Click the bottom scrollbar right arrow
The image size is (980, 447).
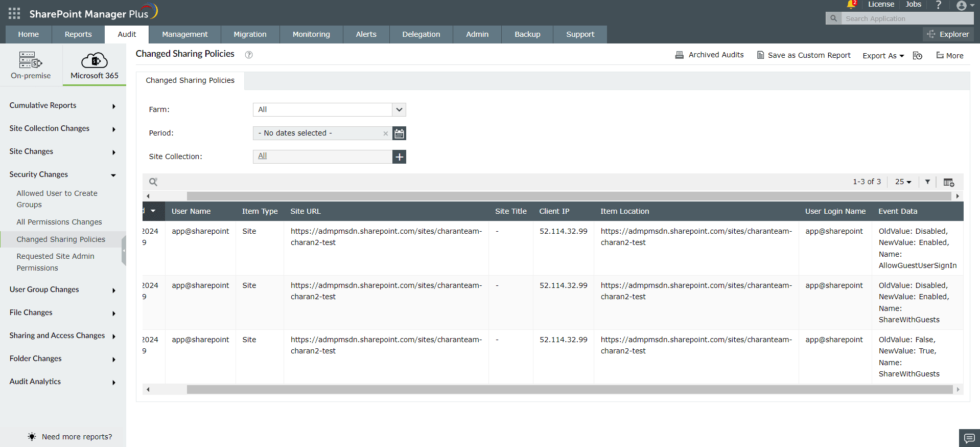click(x=958, y=390)
